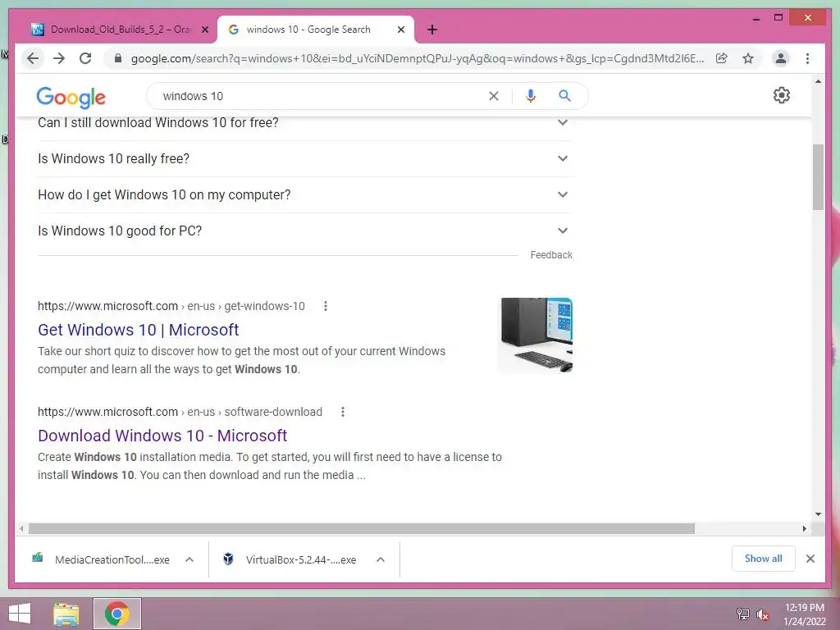The width and height of the screenshot is (840, 630).
Task: Expand 'Is Windows 10 really free?'
Action: 304,158
